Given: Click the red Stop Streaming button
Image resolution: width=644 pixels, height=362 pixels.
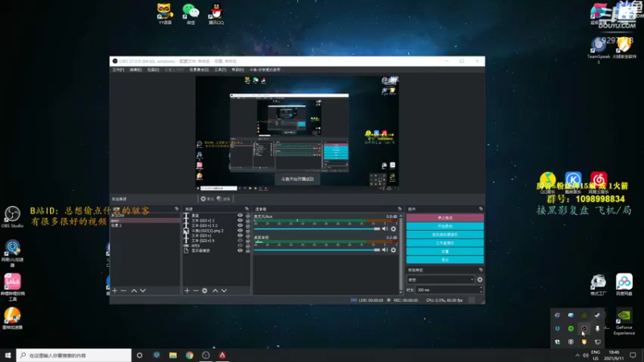Looking at the screenshot, I should point(445,217).
